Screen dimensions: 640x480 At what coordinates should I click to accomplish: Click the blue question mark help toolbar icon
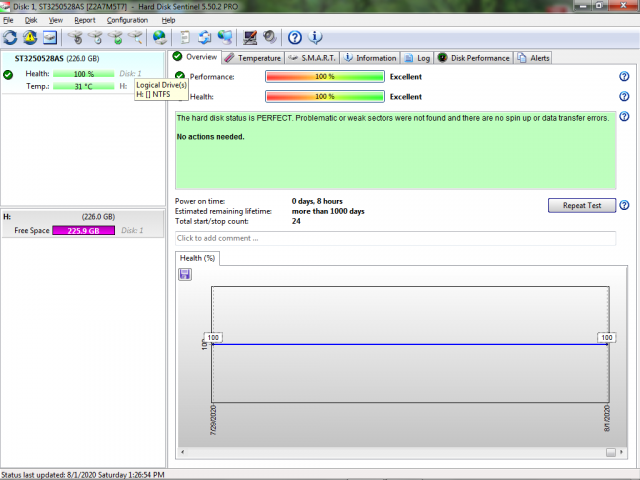pyautogui.click(x=295, y=38)
